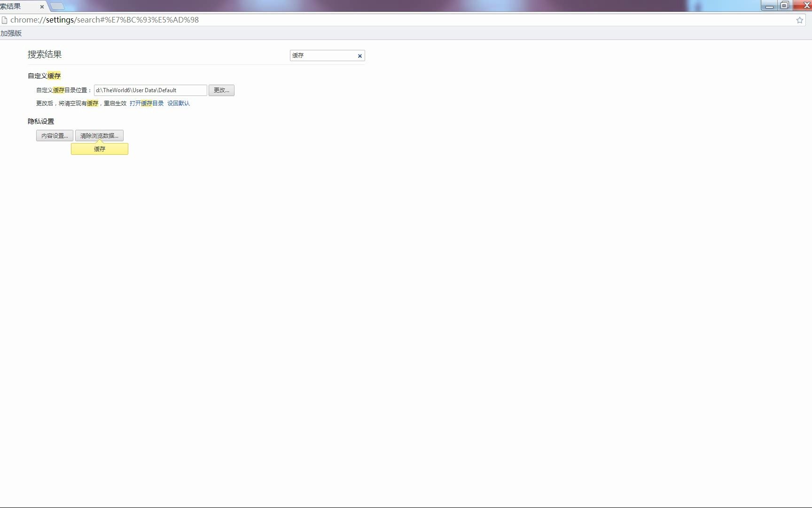Click the 自定义缓存 section heading

point(44,76)
